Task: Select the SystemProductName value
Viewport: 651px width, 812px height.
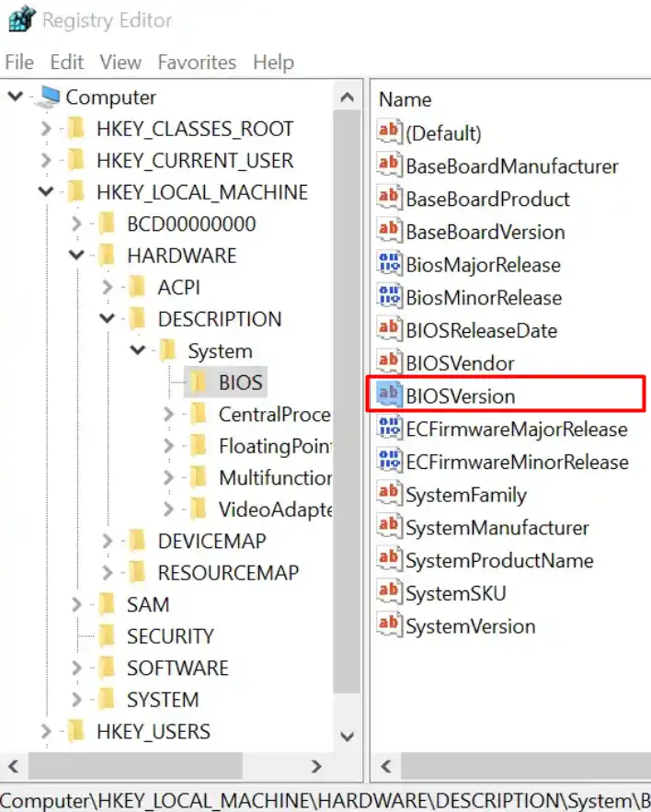Action: coord(499,561)
